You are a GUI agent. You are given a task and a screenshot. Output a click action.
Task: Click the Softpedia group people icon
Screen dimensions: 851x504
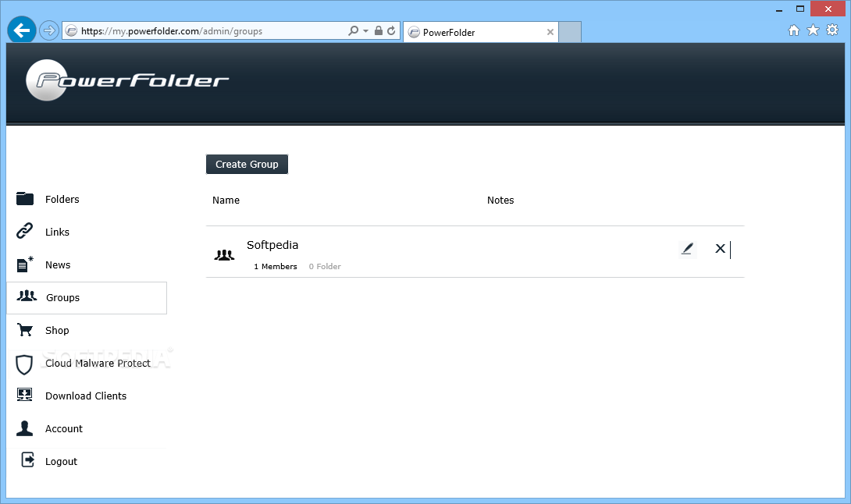[x=224, y=255]
